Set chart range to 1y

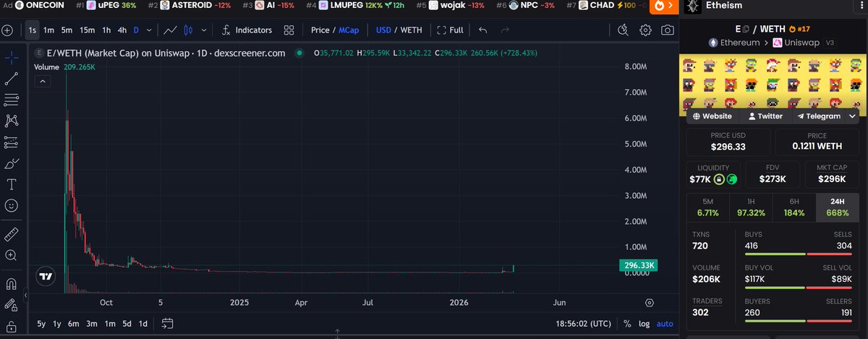57,324
